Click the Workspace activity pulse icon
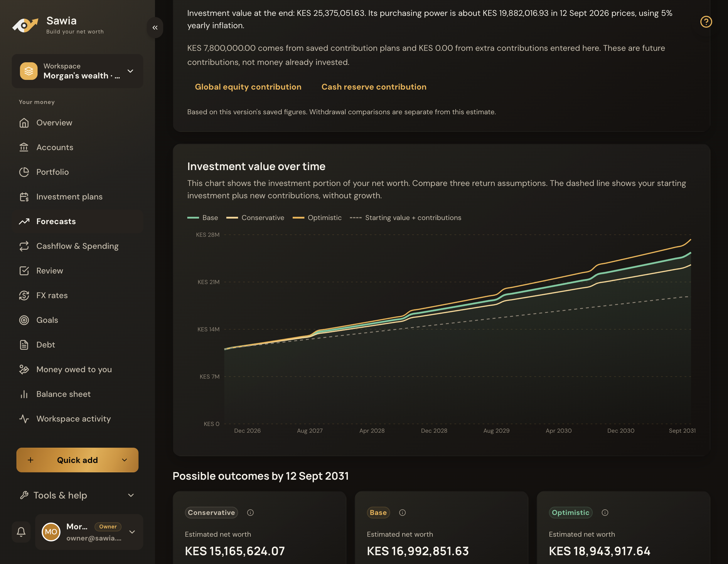Screen dimensions: 728x564 [x=24, y=419]
